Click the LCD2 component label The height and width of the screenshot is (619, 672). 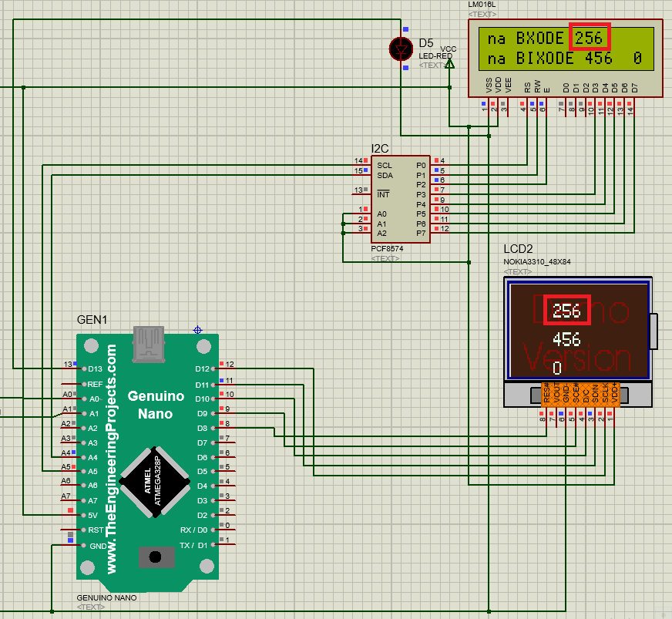pos(518,249)
